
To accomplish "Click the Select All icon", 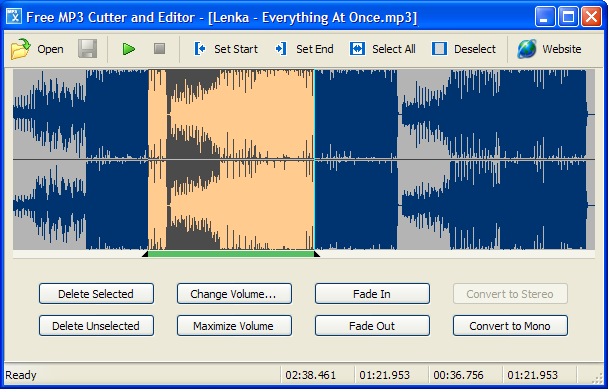I will (357, 49).
